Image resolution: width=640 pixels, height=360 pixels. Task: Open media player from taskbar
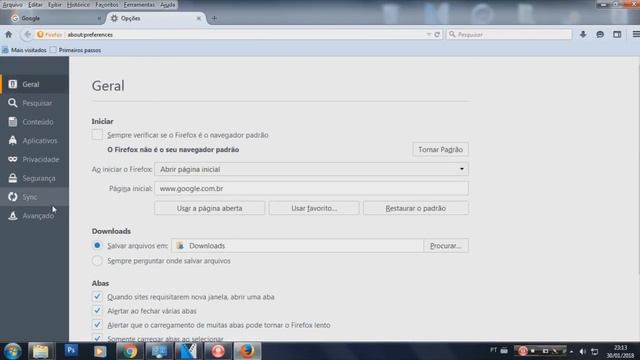point(100,351)
